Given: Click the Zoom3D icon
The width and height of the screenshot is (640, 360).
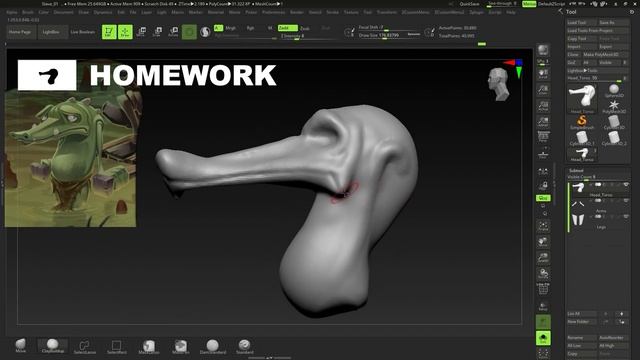Looking at the screenshot, I should coord(543,258).
